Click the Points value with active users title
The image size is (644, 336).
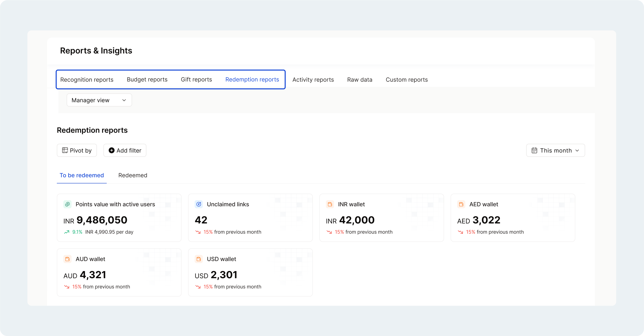tap(115, 204)
